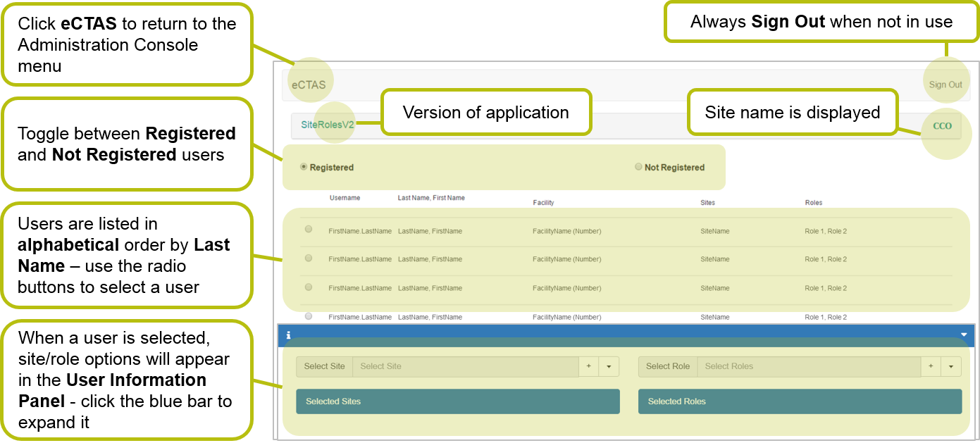Select the second user row radio button
This screenshot has width=980, height=443.
click(x=309, y=258)
